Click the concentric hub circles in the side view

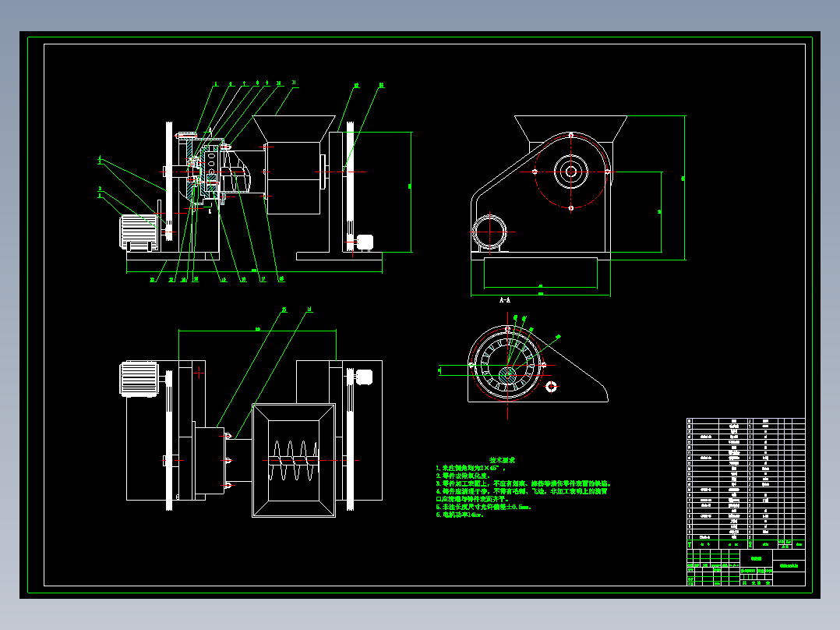pyautogui.click(x=571, y=172)
